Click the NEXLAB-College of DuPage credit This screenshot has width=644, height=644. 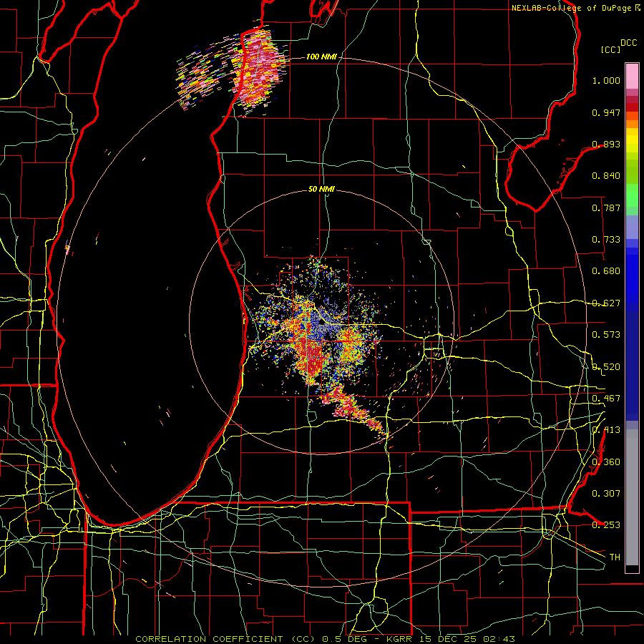(x=572, y=8)
